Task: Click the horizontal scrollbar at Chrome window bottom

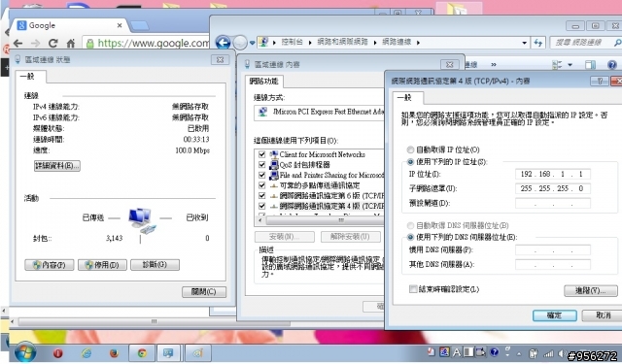Action: 154,321
